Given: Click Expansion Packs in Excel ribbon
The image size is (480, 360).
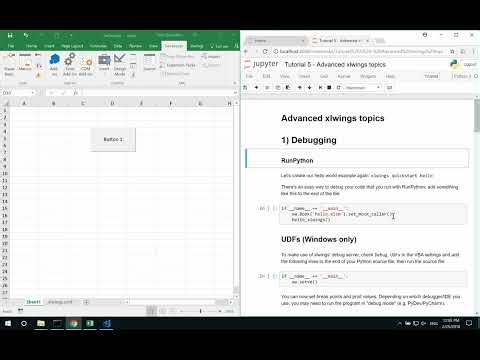Looking at the screenshot, I should [178, 65].
